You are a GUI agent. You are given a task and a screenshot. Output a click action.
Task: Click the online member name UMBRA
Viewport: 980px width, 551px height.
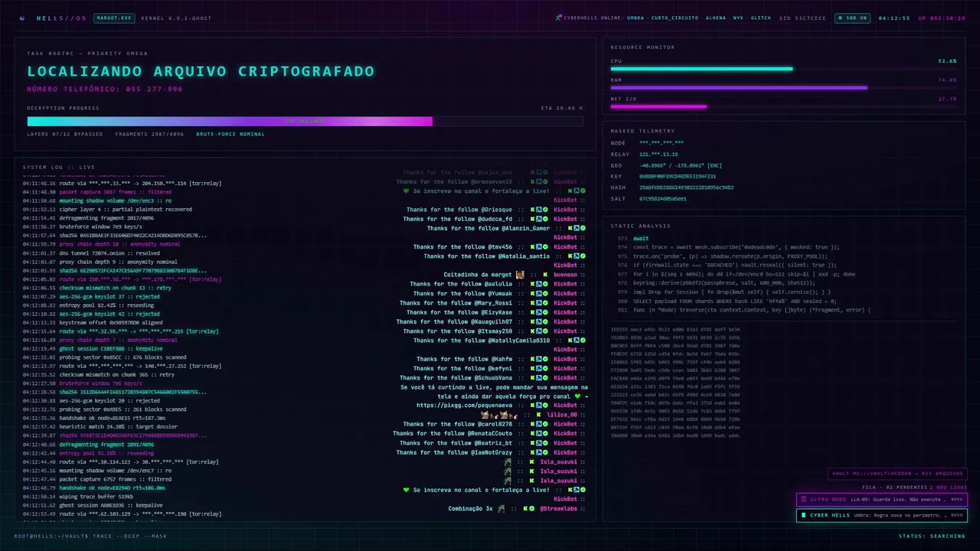point(635,18)
